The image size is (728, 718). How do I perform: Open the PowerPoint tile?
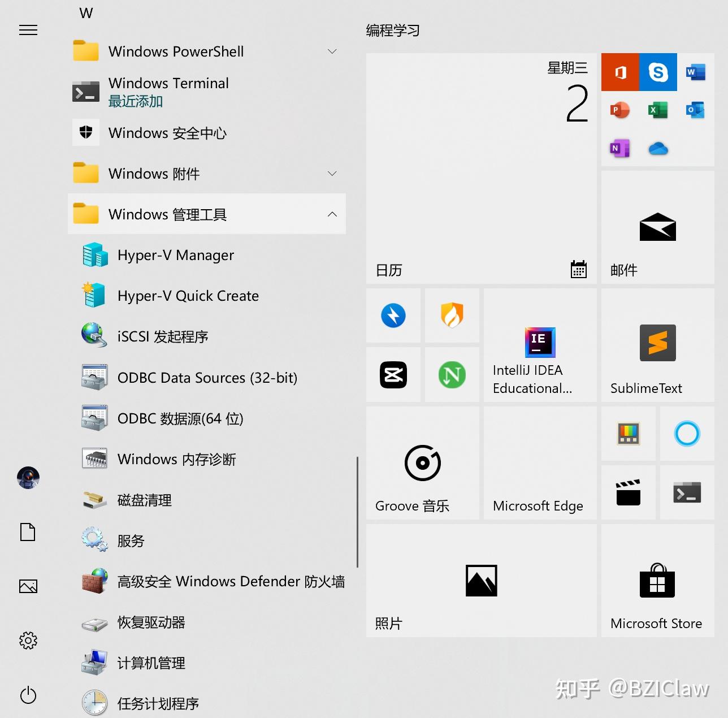point(620,110)
